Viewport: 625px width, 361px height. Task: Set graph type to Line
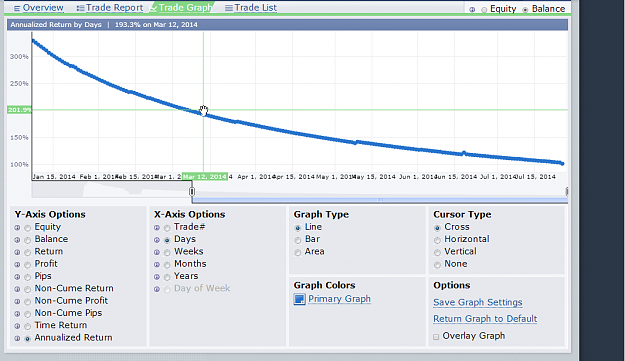[x=298, y=228]
